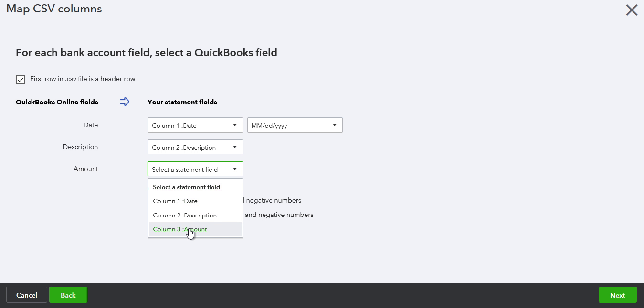The height and width of the screenshot is (308, 644).
Task: Open the Description column dropdown
Action: tap(195, 147)
